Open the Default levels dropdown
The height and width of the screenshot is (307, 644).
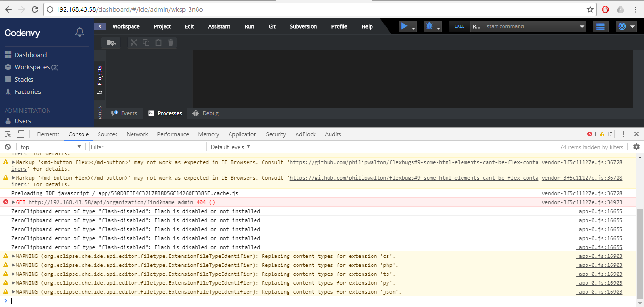[x=230, y=147]
